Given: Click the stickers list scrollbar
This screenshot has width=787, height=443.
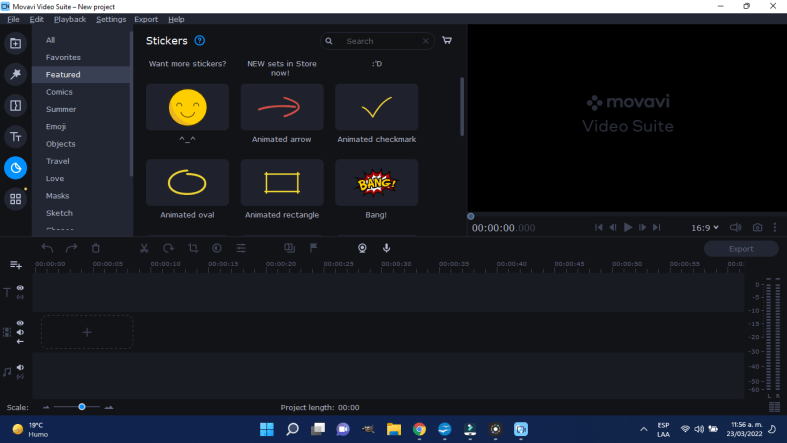Looking at the screenshot, I should (x=462, y=106).
